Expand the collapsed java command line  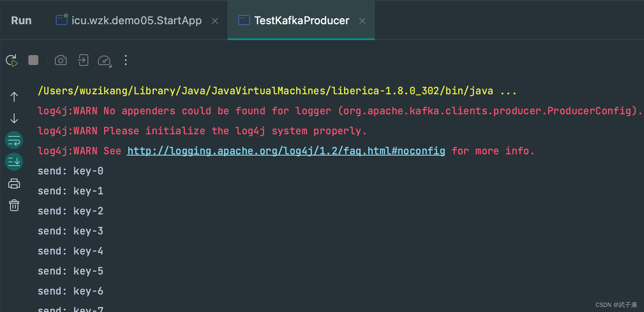(508, 91)
